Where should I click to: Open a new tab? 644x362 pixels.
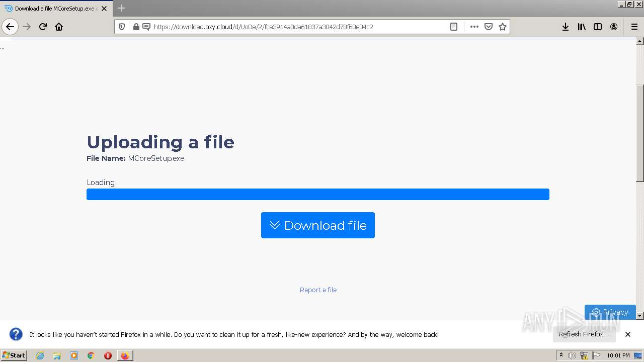pyautogui.click(x=121, y=8)
